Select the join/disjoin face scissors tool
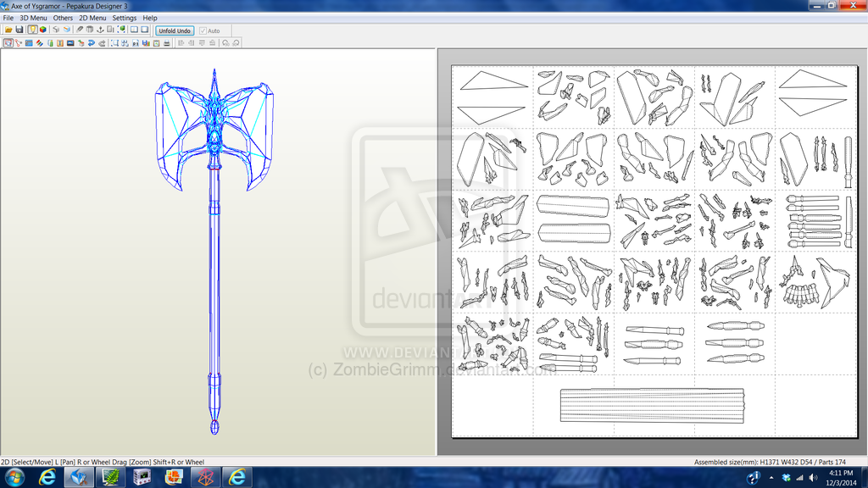The image size is (868, 488). tap(19, 42)
